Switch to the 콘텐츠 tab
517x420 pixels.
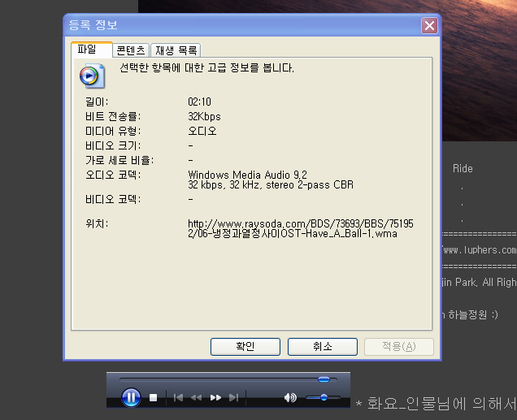pos(131,50)
